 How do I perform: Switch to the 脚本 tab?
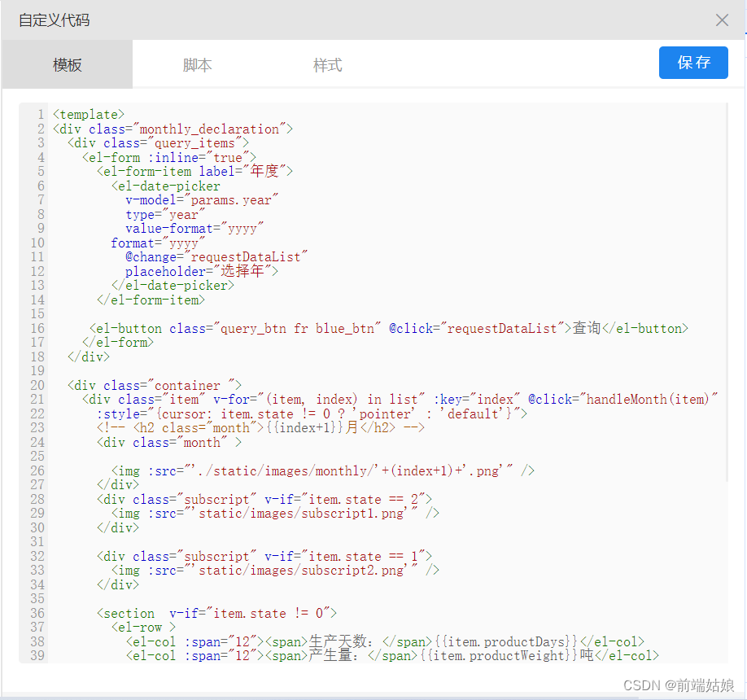click(197, 63)
